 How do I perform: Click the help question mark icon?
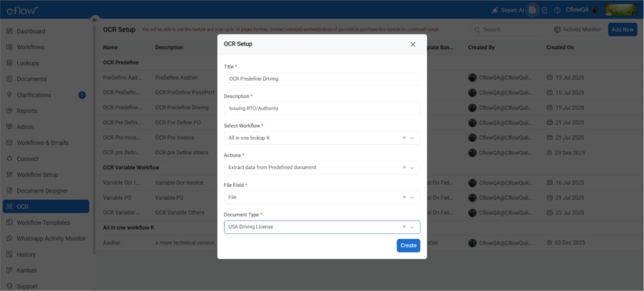click(556, 10)
